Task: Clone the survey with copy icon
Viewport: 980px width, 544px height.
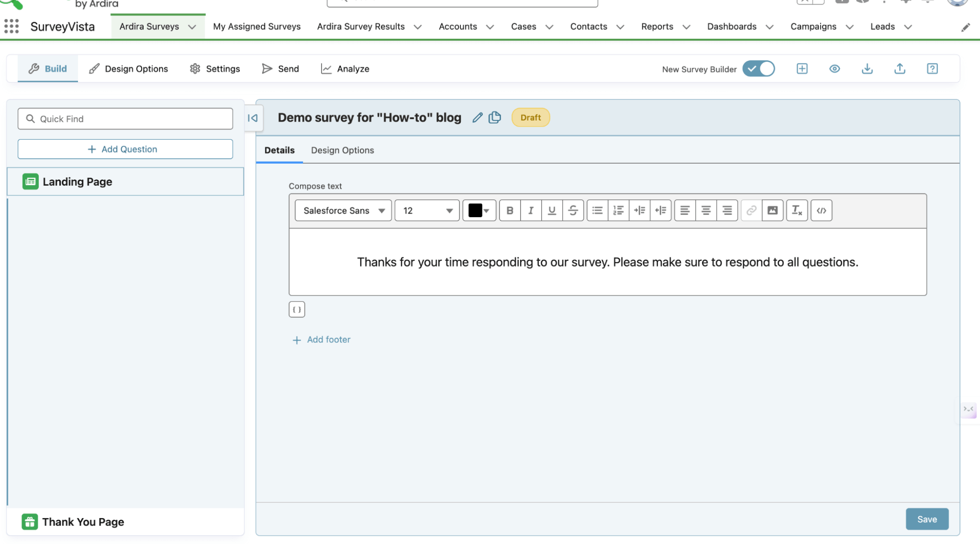Action: 495,118
